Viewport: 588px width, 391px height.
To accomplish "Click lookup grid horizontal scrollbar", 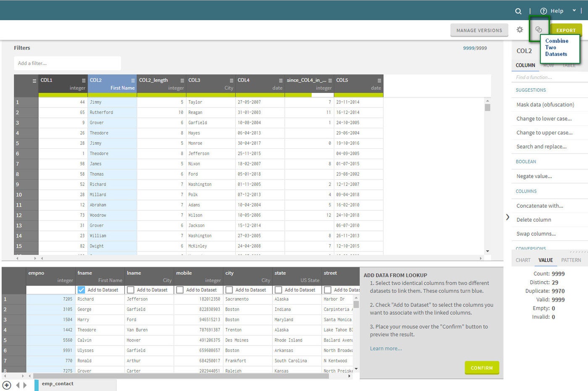I will [x=181, y=376].
